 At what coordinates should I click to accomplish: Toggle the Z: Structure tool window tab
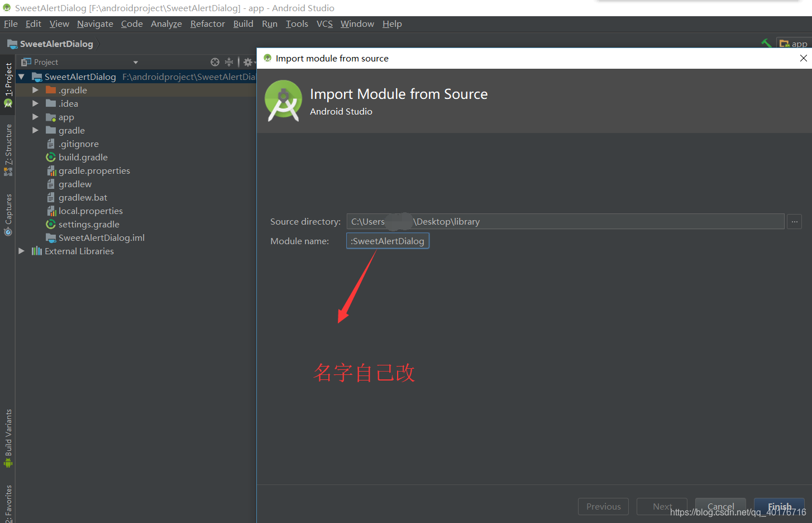point(8,150)
